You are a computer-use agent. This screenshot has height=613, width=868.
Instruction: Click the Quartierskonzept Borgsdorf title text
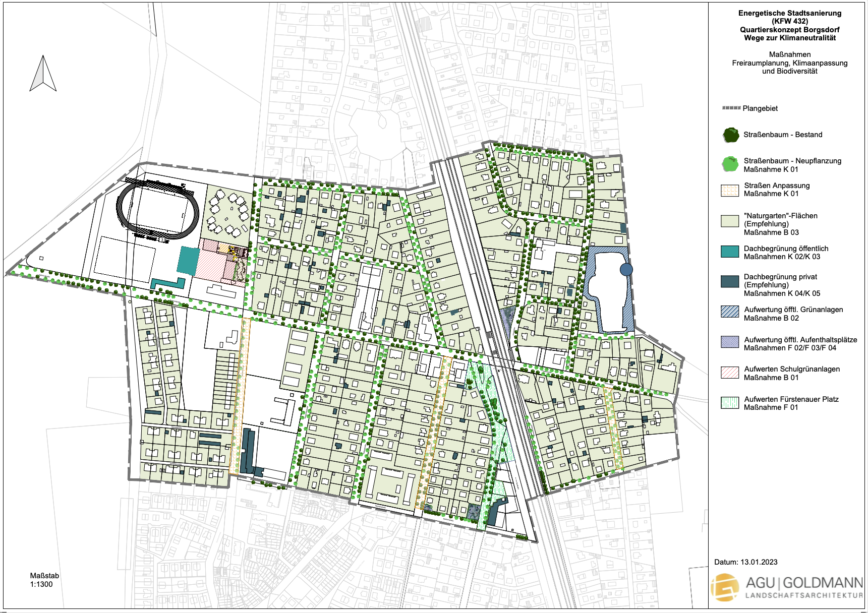pyautogui.click(x=789, y=30)
